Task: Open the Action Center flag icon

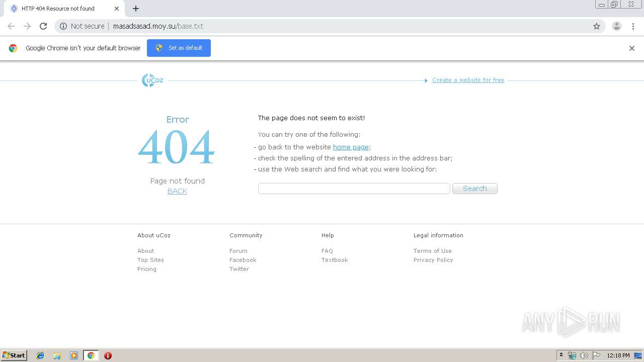Action: point(596,355)
